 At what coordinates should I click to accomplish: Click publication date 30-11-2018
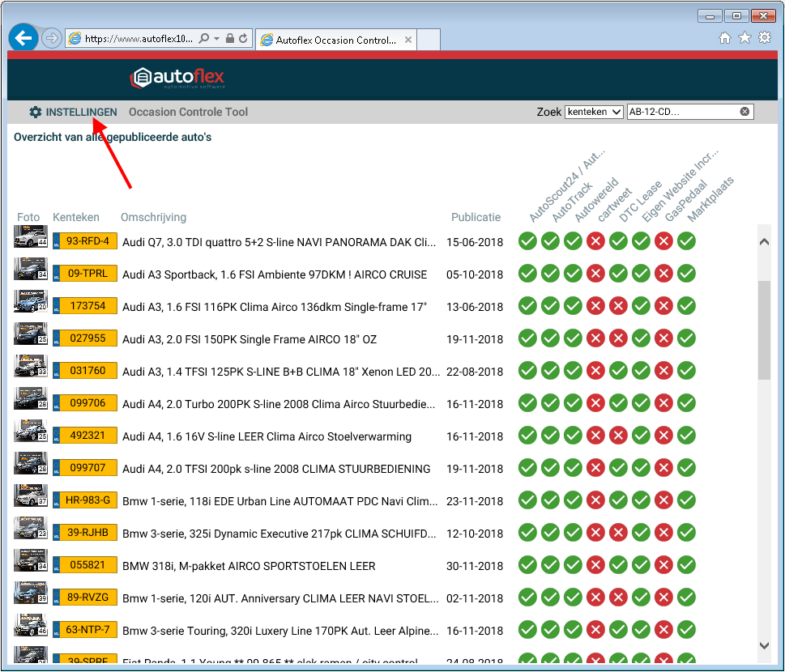click(475, 566)
